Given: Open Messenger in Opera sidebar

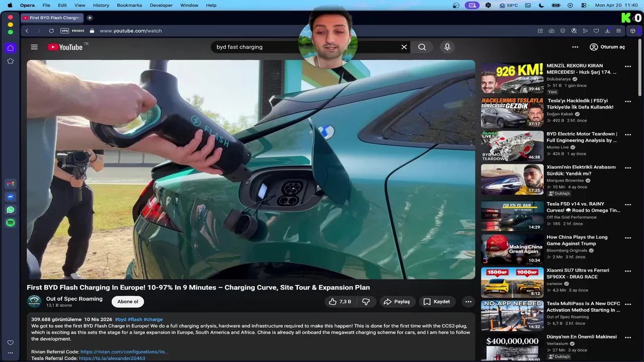Looking at the screenshot, I should click(10, 197).
